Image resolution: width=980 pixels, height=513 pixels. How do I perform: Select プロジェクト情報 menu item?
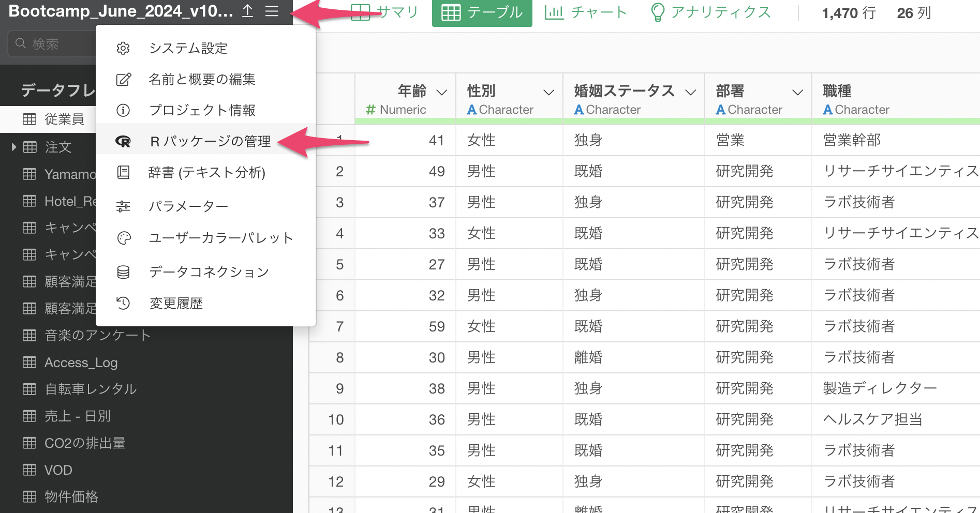[206, 110]
